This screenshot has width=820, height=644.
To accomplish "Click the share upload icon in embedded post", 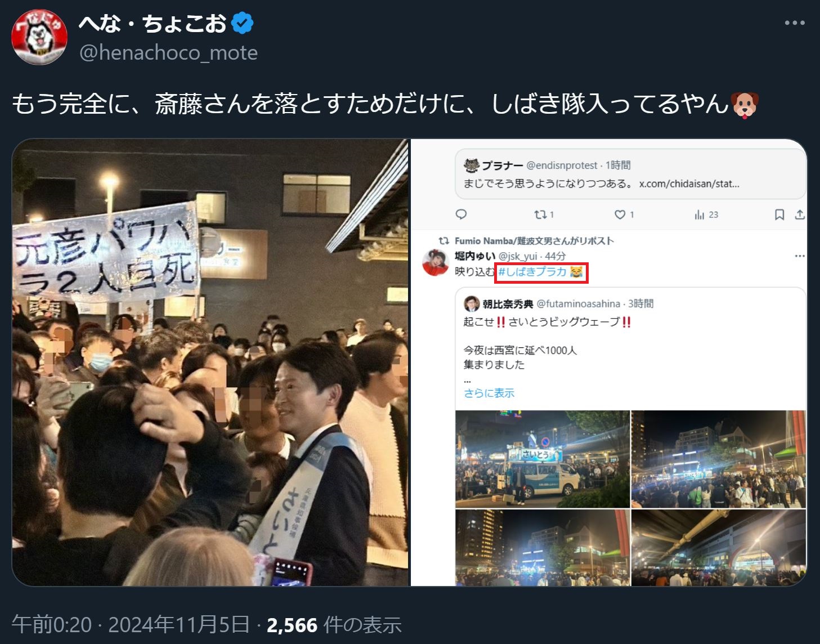I will tap(799, 214).
